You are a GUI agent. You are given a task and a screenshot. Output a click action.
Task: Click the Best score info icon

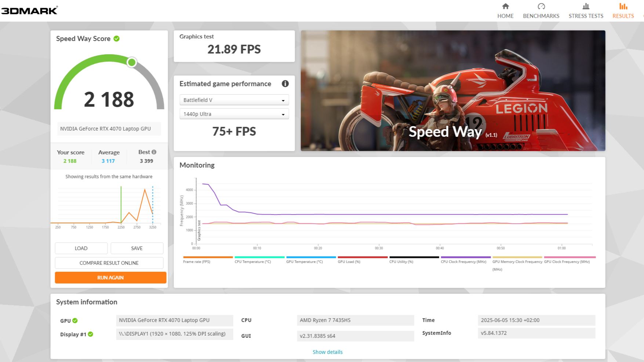154,152
